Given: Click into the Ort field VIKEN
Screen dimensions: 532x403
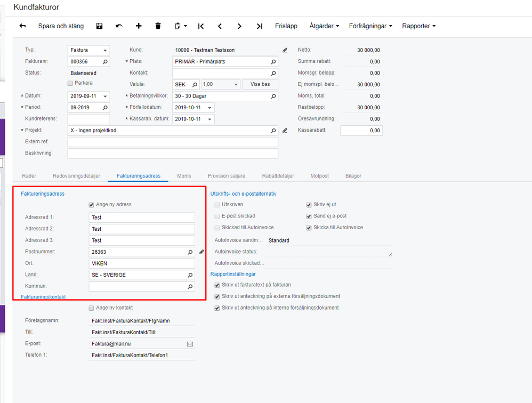Looking at the screenshot, I should point(142,263).
